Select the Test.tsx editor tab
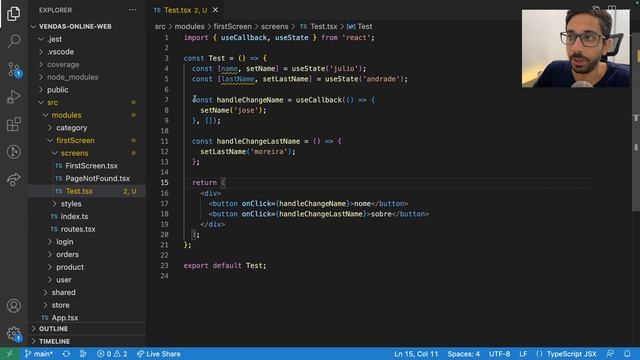This screenshot has width=640, height=360. (x=186, y=10)
